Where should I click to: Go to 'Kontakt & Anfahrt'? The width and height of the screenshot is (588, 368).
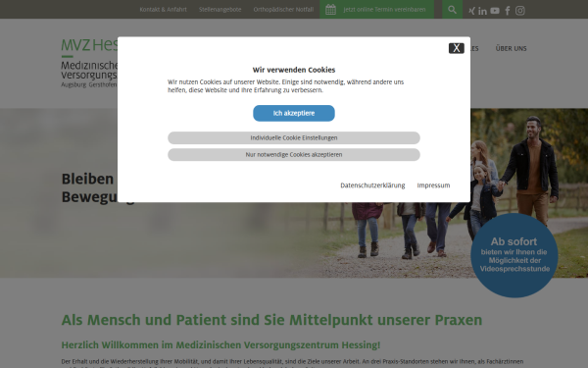163,10
